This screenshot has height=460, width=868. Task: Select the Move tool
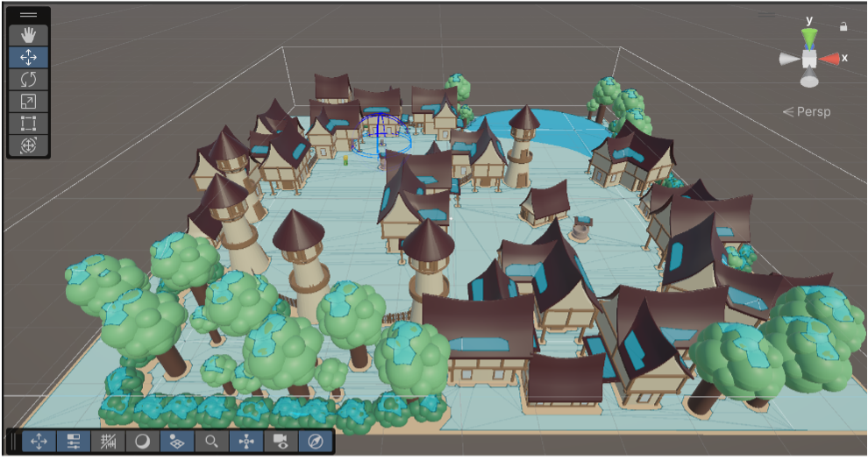pyautogui.click(x=28, y=57)
